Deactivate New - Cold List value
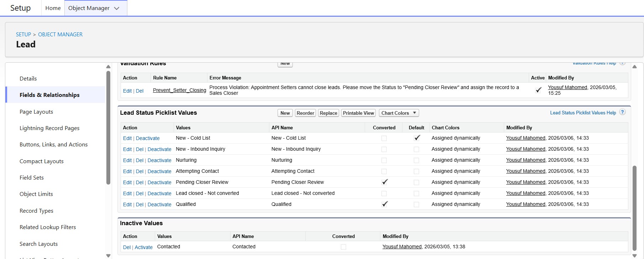This screenshot has height=259, width=644. [148, 138]
